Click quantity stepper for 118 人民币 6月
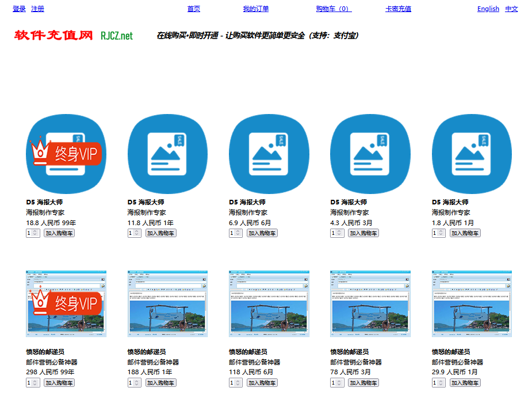 point(236,383)
